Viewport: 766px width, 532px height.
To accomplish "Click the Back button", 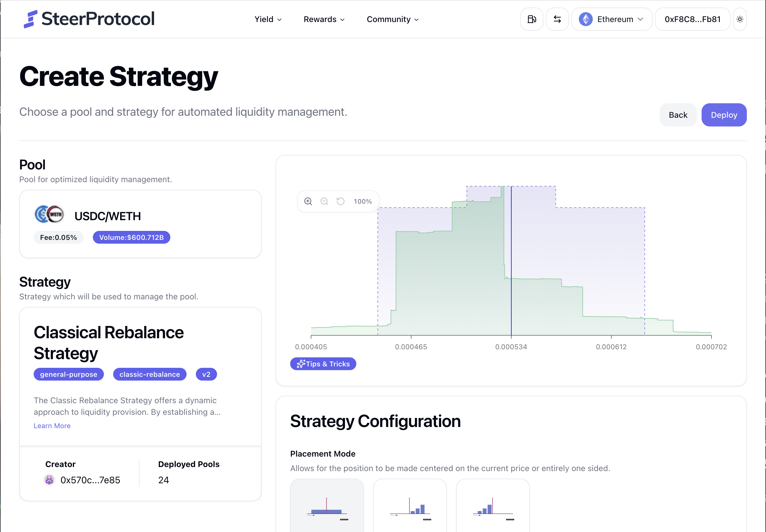I will click(x=678, y=115).
